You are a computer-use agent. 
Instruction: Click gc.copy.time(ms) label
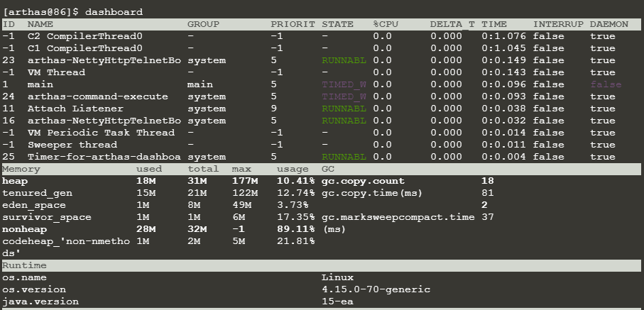pos(373,193)
